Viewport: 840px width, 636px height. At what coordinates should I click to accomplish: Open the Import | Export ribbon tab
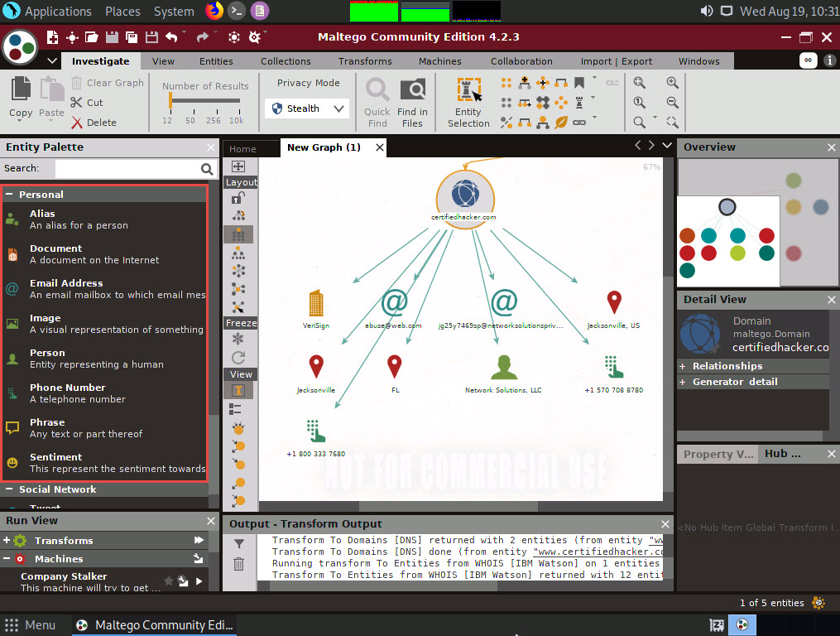[617, 61]
